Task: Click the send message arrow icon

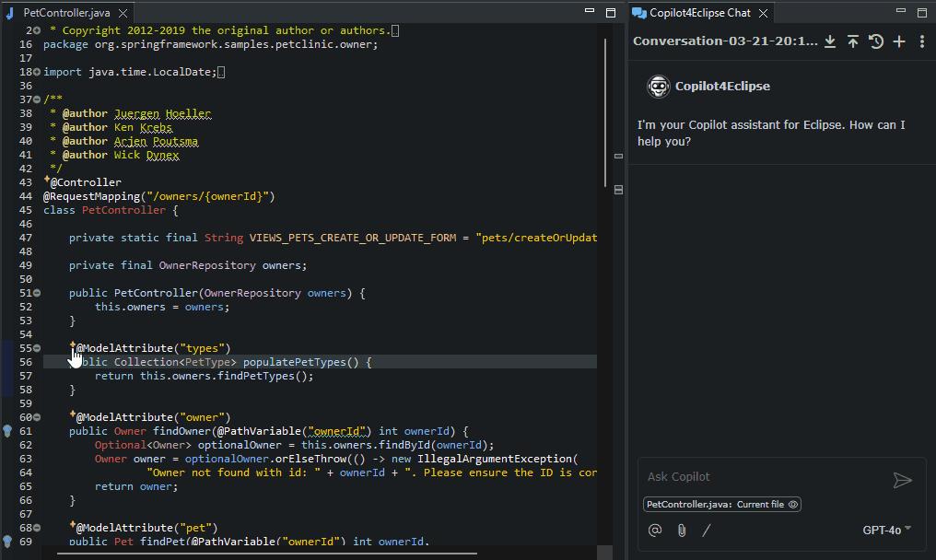Action: click(x=902, y=480)
